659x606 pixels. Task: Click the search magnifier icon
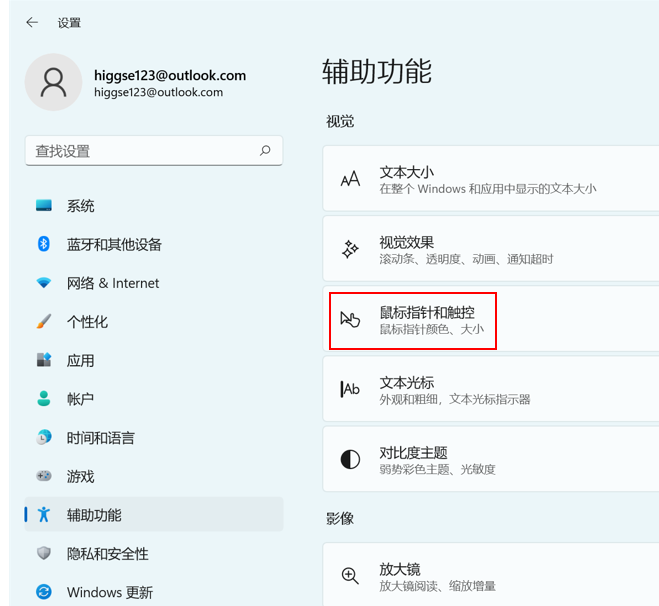[265, 151]
